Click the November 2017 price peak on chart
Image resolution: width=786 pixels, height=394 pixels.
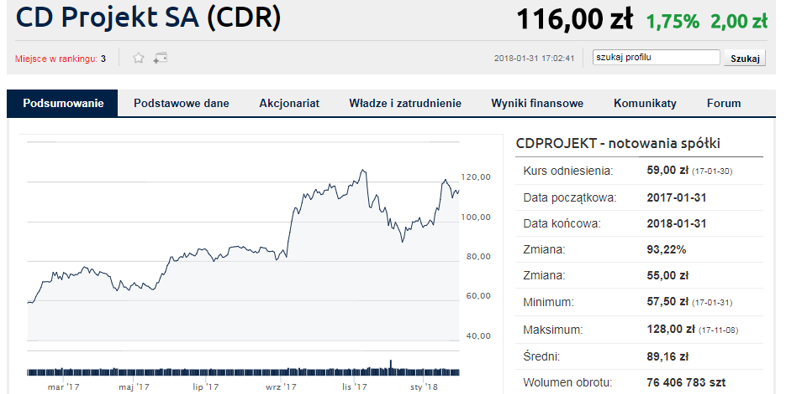click(363, 170)
